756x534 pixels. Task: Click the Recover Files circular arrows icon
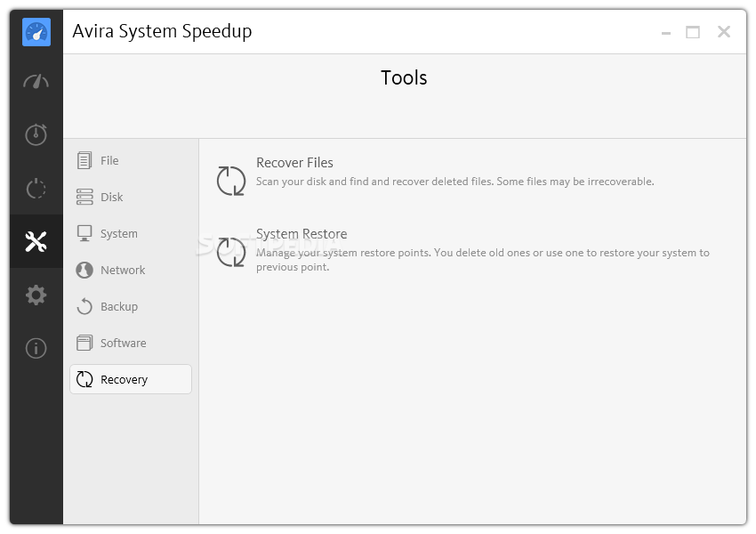[x=231, y=181]
